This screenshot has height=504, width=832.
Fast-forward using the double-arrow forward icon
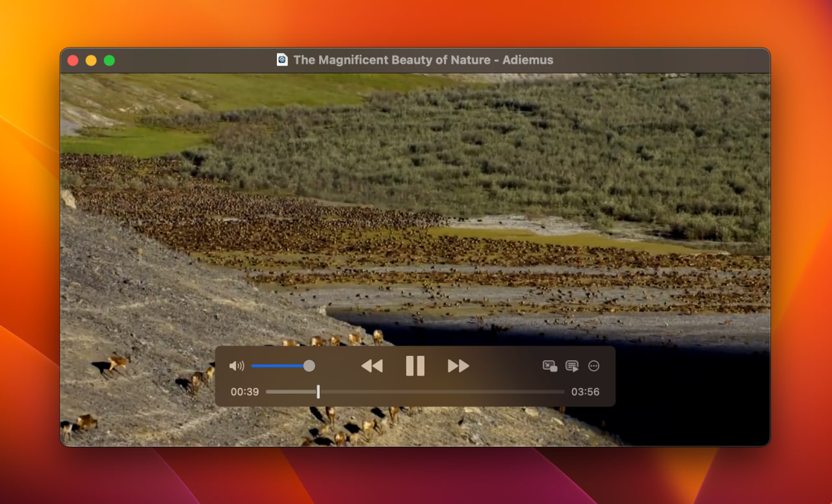458,366
